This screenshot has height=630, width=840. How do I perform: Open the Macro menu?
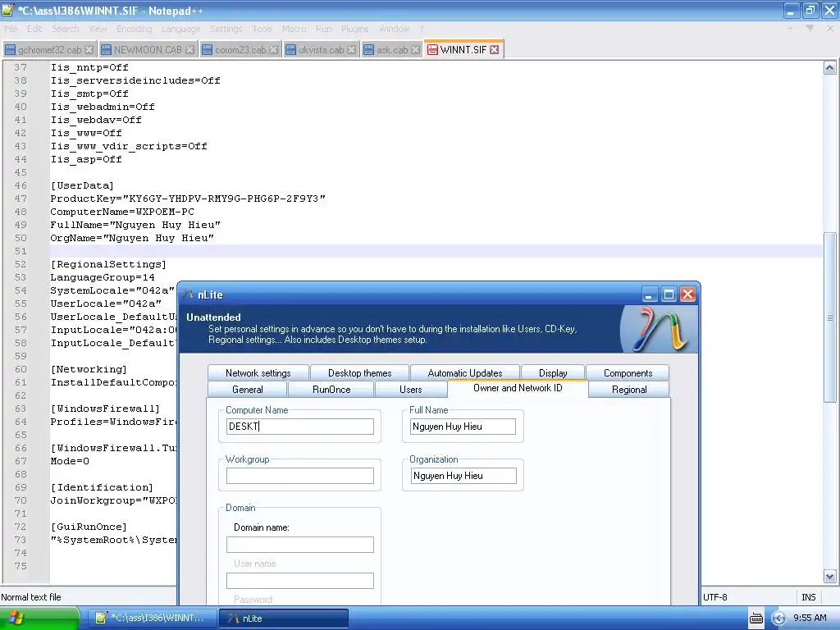294,29
